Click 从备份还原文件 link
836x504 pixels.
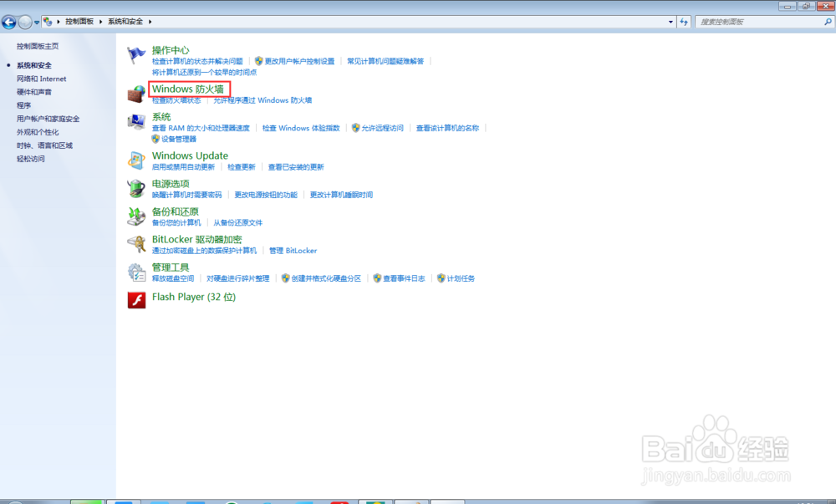[x=238, y=222]
